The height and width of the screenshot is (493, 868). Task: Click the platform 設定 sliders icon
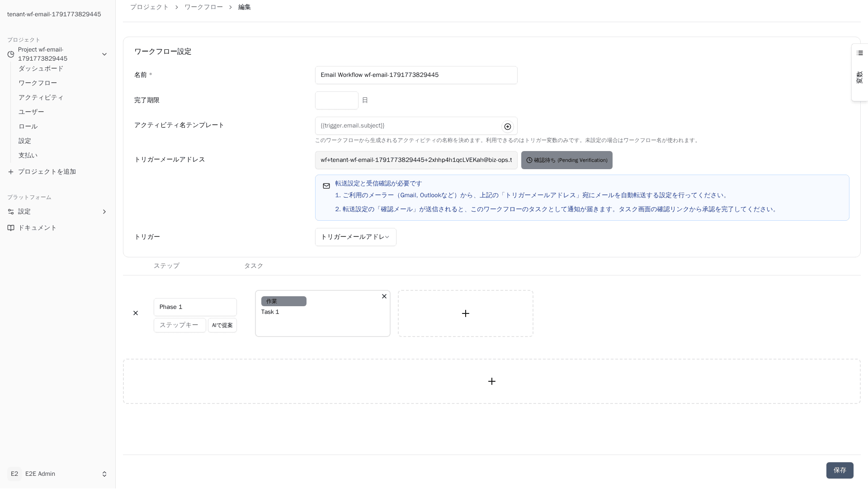(11, 212)
